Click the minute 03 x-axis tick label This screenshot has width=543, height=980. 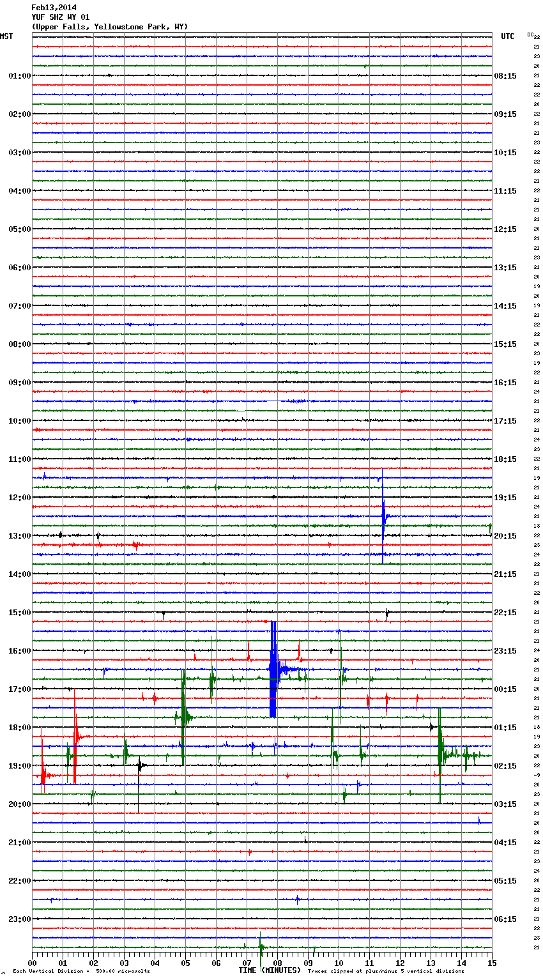coord(125,963)
